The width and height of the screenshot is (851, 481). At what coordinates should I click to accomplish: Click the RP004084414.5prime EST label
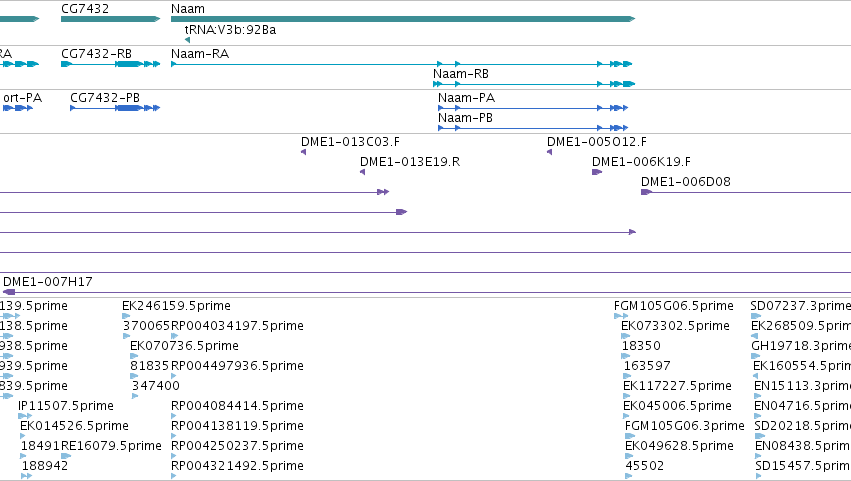coord(237,406)
